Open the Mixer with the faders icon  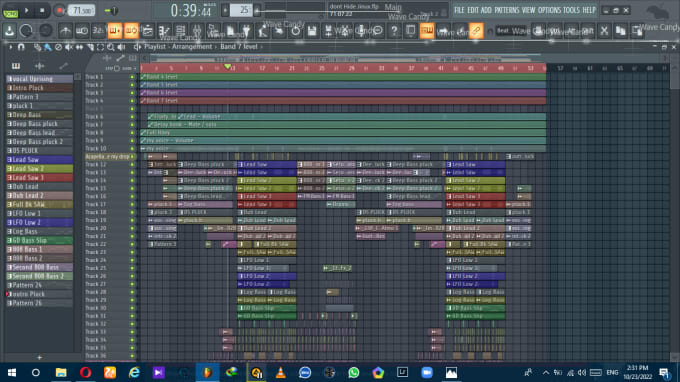click(x=197, y=31)
